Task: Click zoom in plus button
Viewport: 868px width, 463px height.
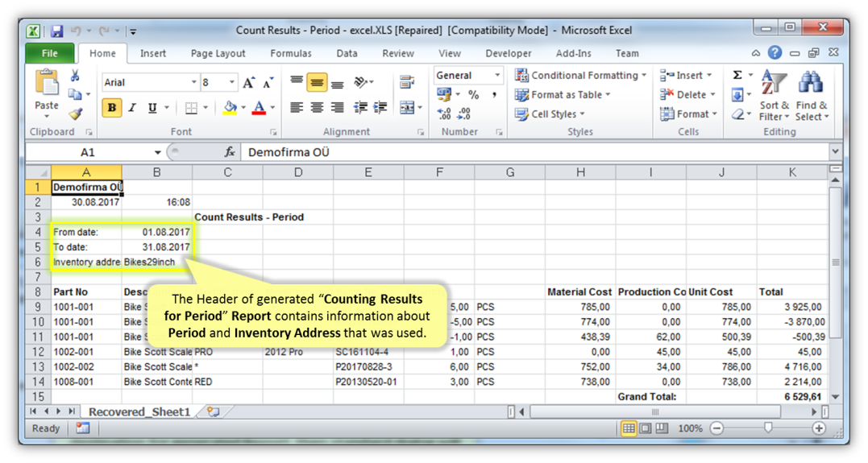Action: click(x=819, y=428)
